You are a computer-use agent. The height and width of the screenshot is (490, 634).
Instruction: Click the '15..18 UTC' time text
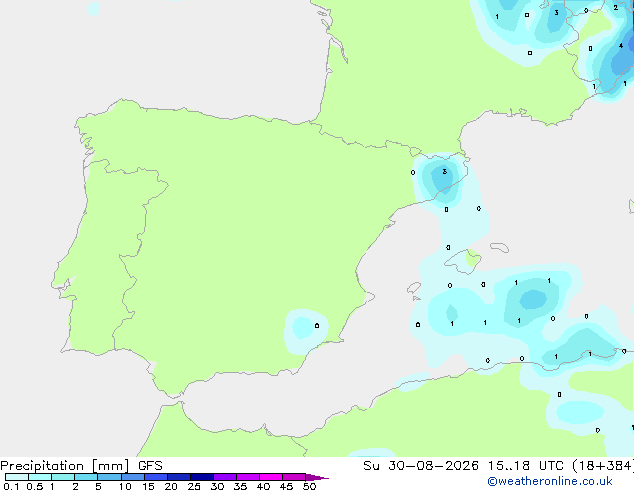[x=526, y=466]
